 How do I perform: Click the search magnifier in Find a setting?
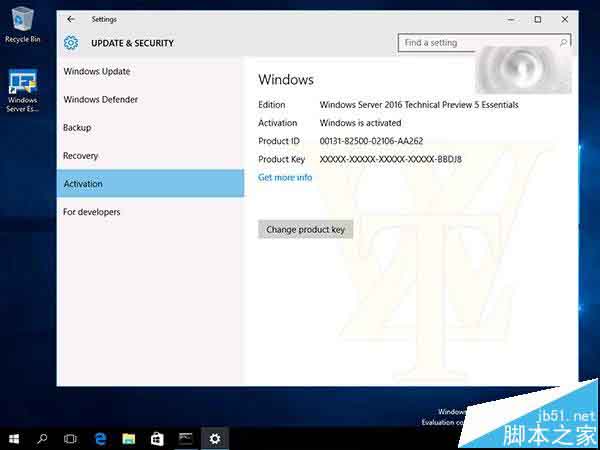click(x=563, y=42)
